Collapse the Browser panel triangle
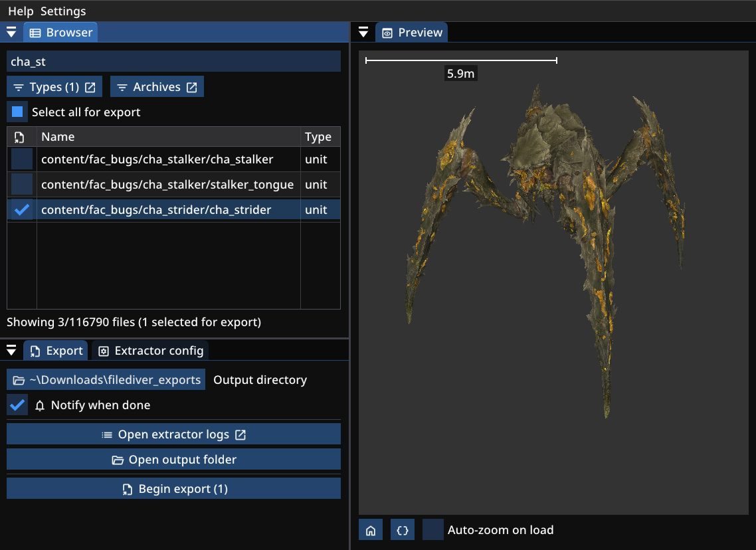 [11, 33]
